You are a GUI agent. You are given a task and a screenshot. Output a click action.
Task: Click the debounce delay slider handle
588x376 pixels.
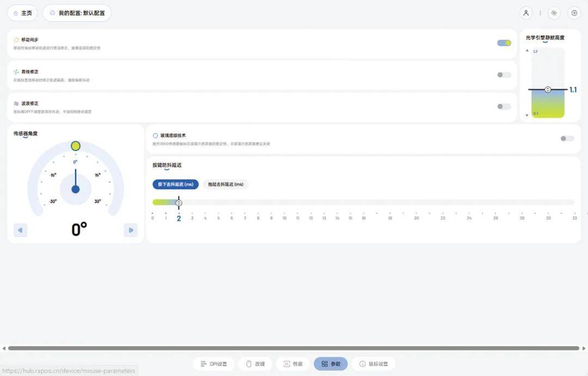coord(179,203)
